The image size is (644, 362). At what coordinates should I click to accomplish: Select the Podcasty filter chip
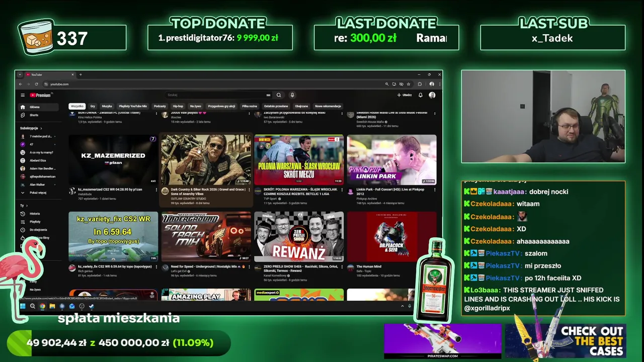click(160, 106)
